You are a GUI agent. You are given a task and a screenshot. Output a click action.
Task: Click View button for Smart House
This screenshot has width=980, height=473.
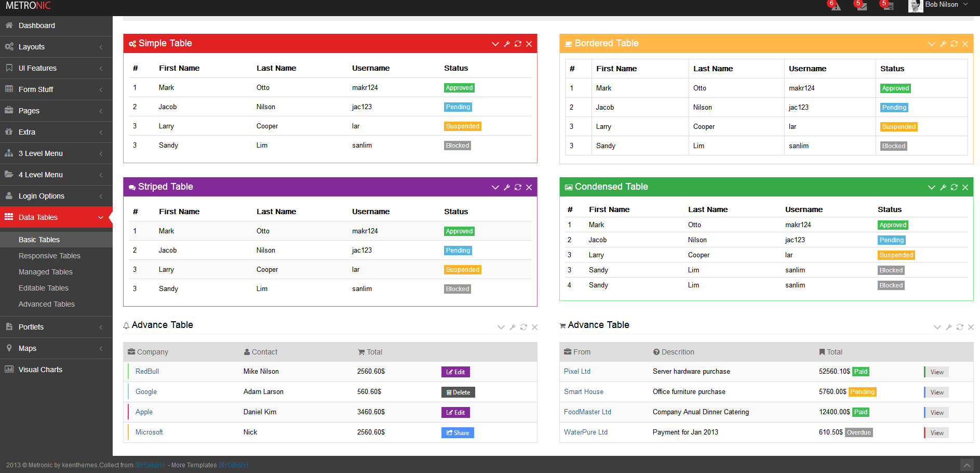(936, 392)
